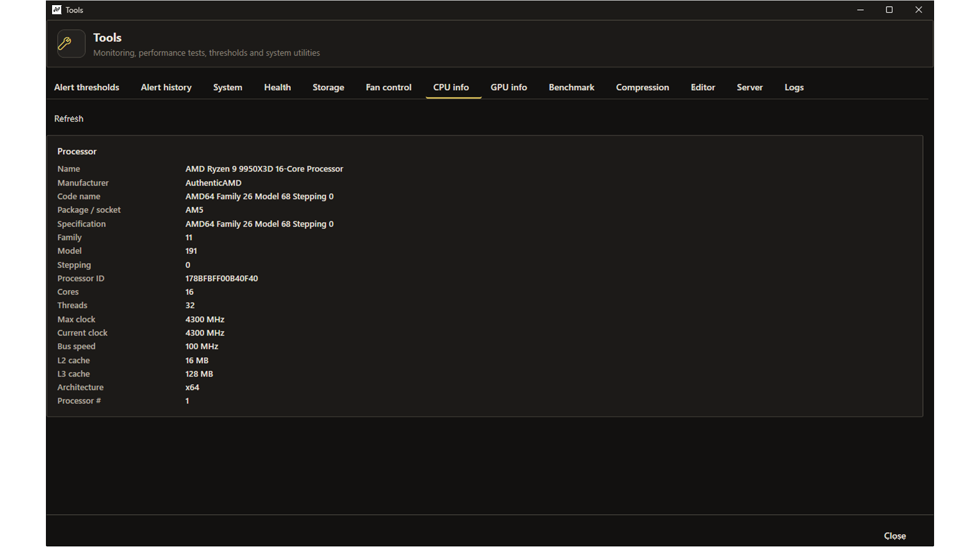Click the Stepping row label
980x551 pixels.
click(74, 265)
